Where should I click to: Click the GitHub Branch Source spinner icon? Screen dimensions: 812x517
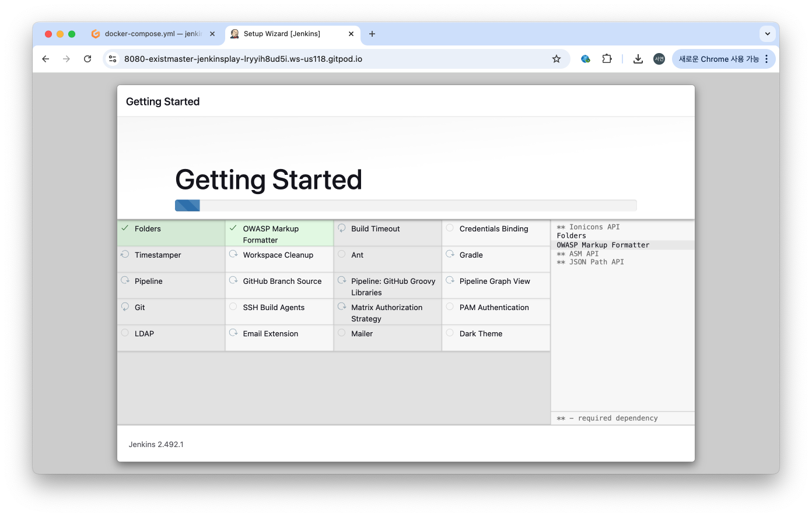[233, 280]
